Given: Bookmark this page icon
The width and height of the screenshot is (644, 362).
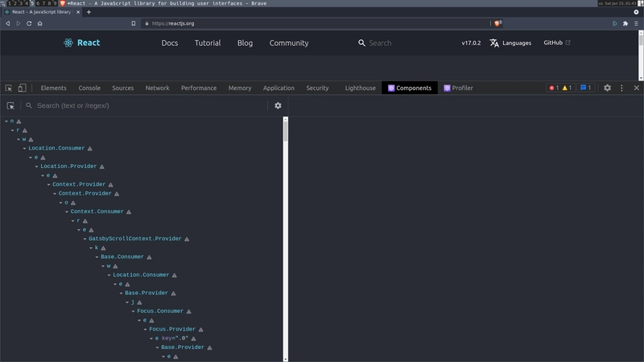Looking at the screenshot, I should pyautogui.click(x=134, y=23).
